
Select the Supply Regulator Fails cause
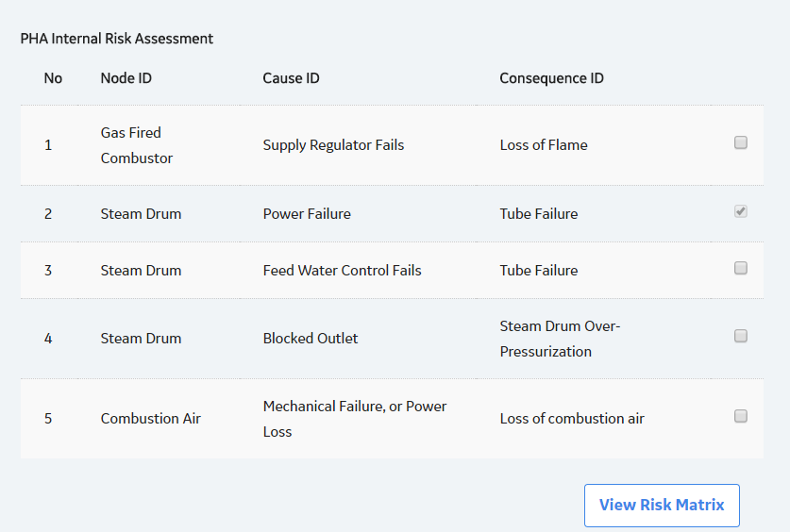(333, 145)
